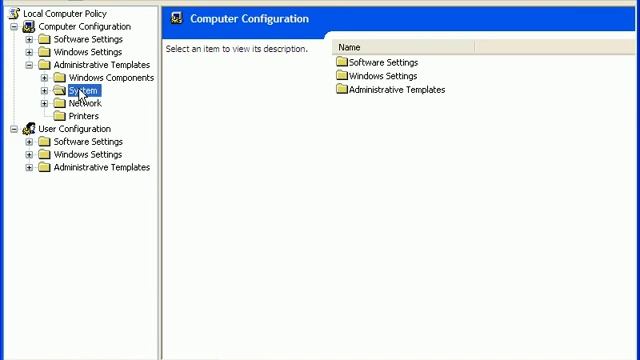Viewport: 640px width, 360px height.
Task: Click the Network folder icon in tree
Action: [x=59, y=103]
